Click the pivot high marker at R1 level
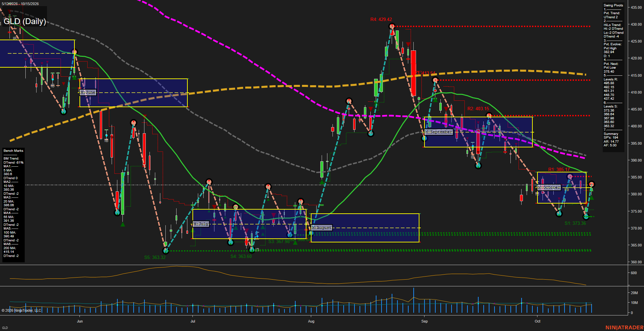 [x=570, y=176]
